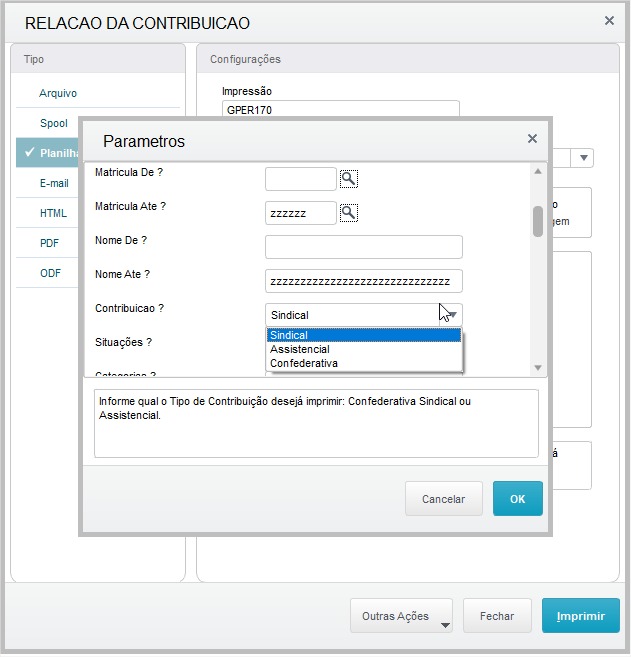This screenshot has width=631, height=657.
Task: Click Cancelar in Parametros dialog
Action: [x=444, y=499]
